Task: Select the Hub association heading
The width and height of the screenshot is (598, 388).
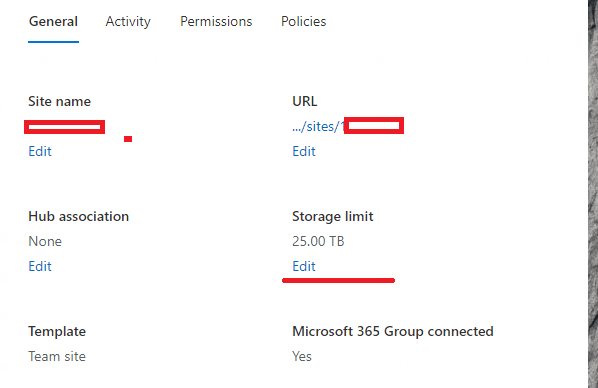Action: click(79, 216)
